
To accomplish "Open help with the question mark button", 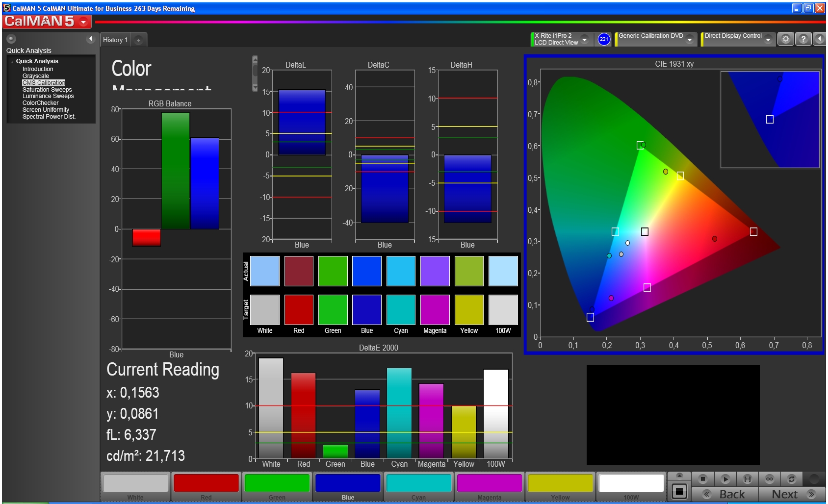I will coord(803,39).
